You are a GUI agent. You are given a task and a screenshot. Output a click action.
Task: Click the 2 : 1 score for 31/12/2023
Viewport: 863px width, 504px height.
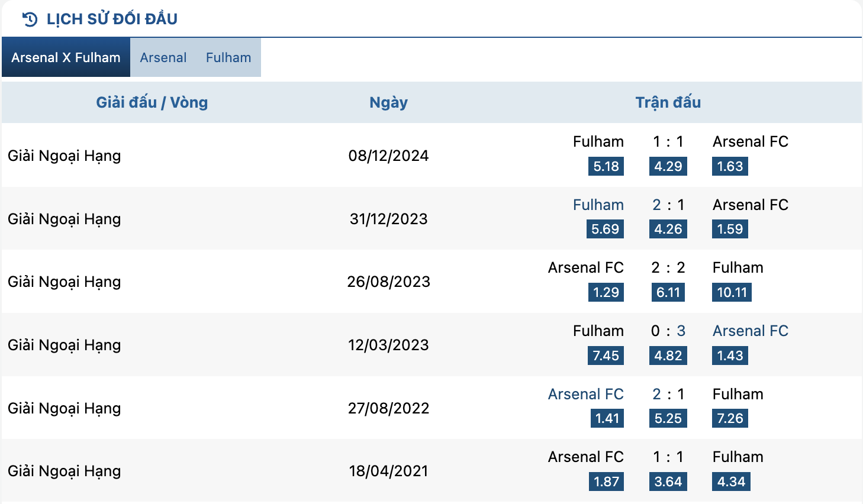click(x=668, y=205)
